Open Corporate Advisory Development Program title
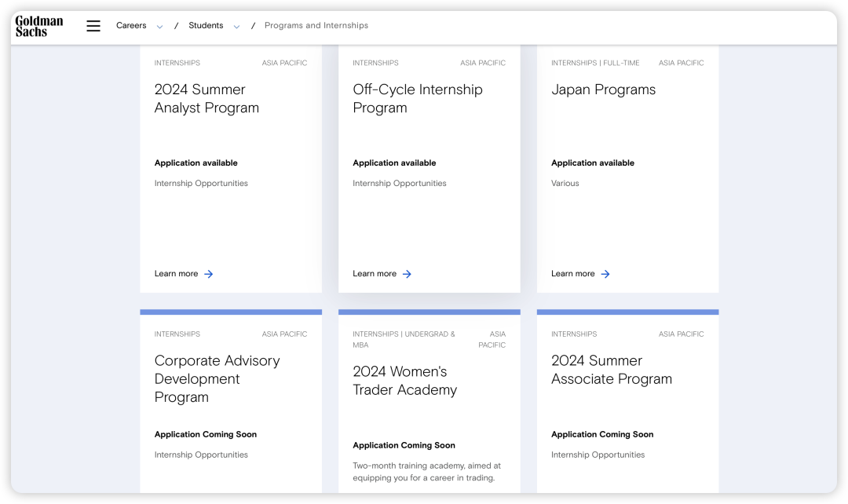 [217, 378]
